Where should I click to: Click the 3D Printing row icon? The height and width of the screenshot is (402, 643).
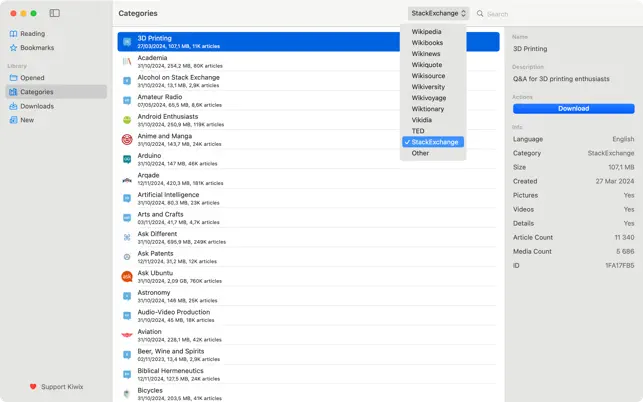pyautogui.click(x=127, y=41)
